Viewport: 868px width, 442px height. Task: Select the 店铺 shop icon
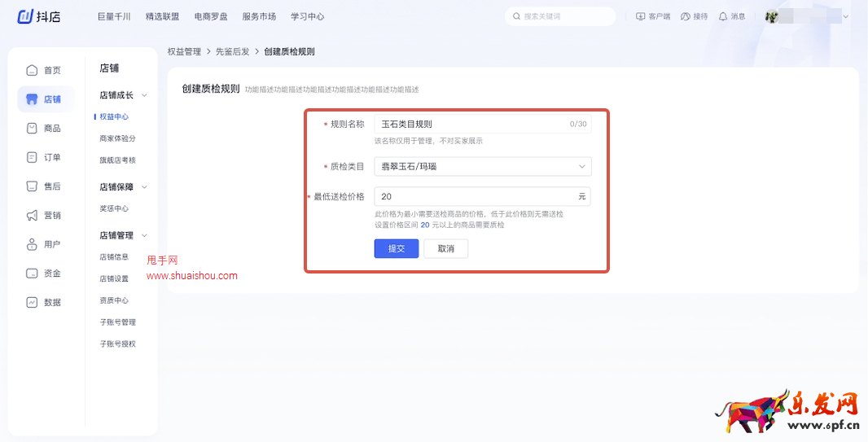[x=32, y=99]
